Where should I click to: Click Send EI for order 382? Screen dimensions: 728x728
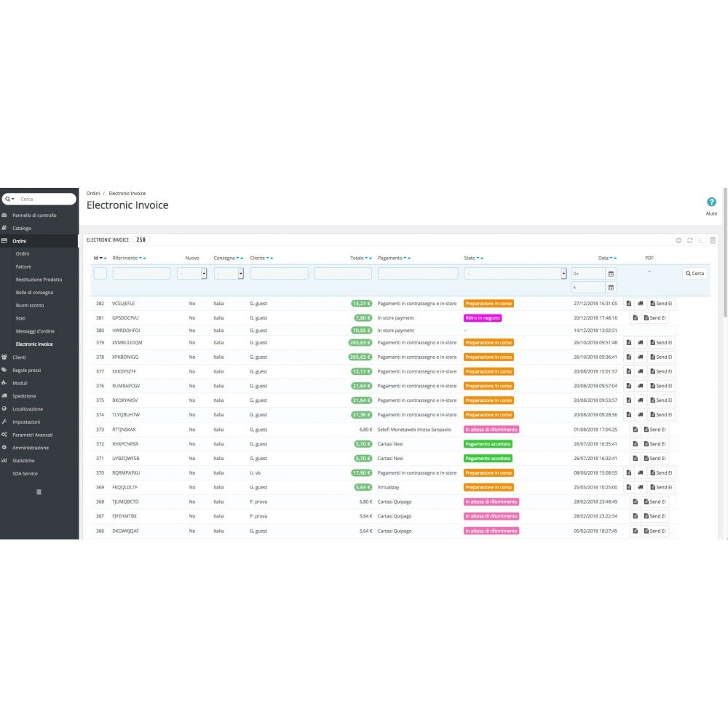tap(661, 303)
